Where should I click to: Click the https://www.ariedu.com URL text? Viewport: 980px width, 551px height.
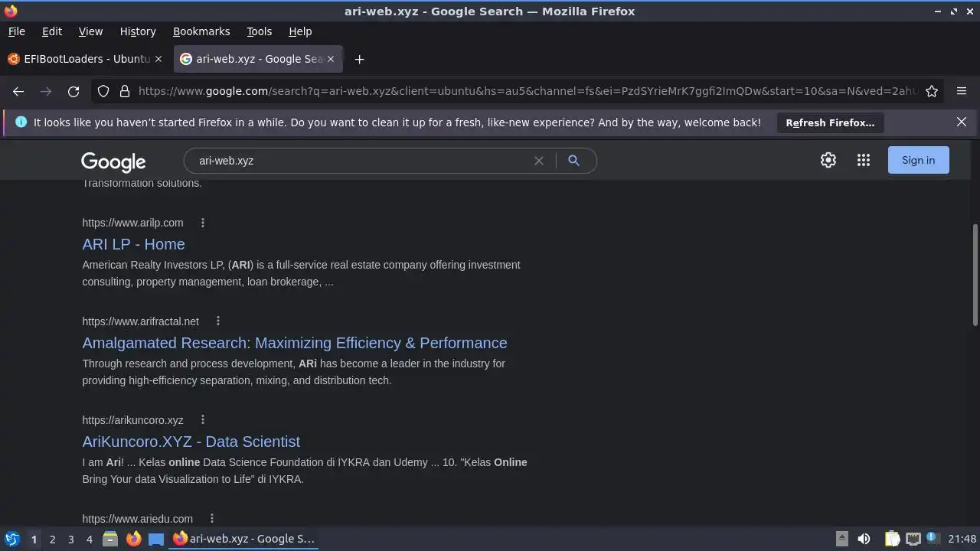pos(137,519)
